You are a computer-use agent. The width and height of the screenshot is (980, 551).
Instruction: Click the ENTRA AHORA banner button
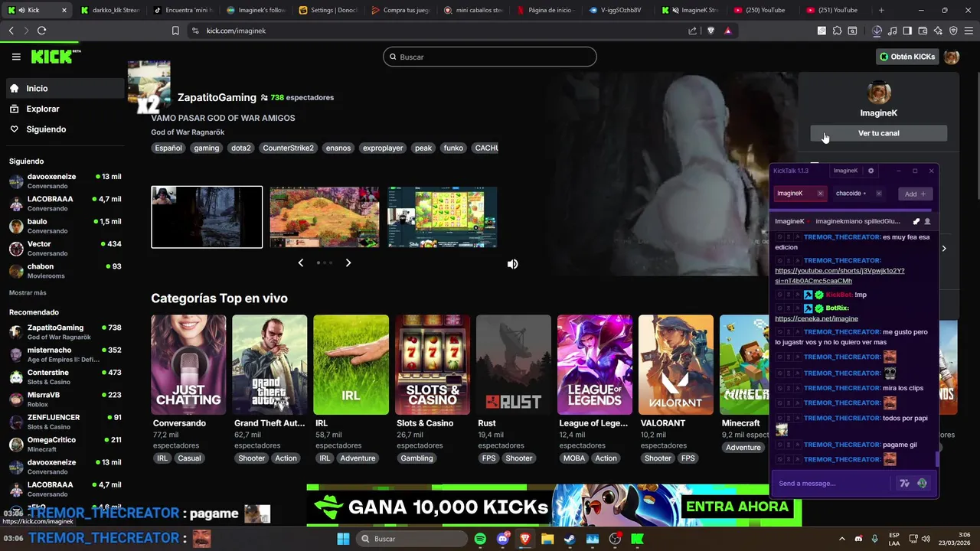737,507
